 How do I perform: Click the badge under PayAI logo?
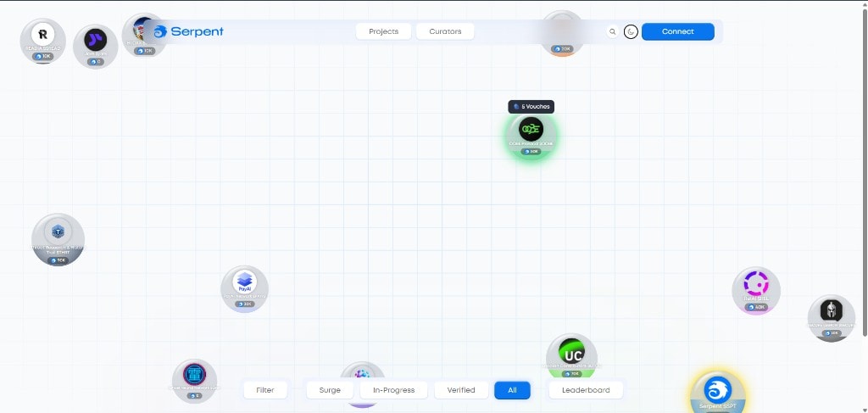[x=244, y=304]
